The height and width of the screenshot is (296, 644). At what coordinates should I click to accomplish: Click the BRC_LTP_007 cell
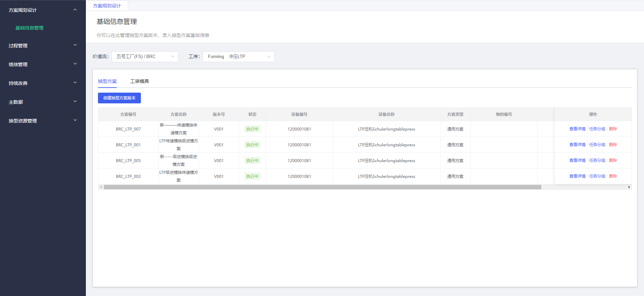pyautogui.click(x=128, y=129)
